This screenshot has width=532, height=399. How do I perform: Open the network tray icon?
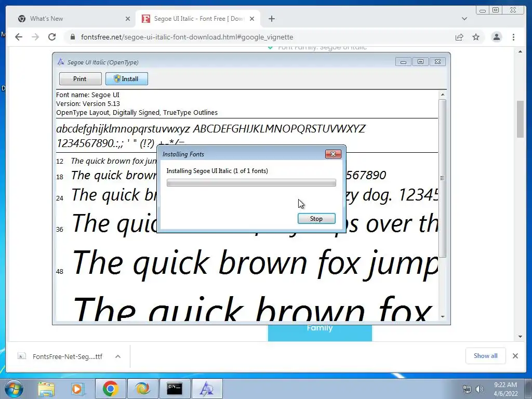click(467, 389)
